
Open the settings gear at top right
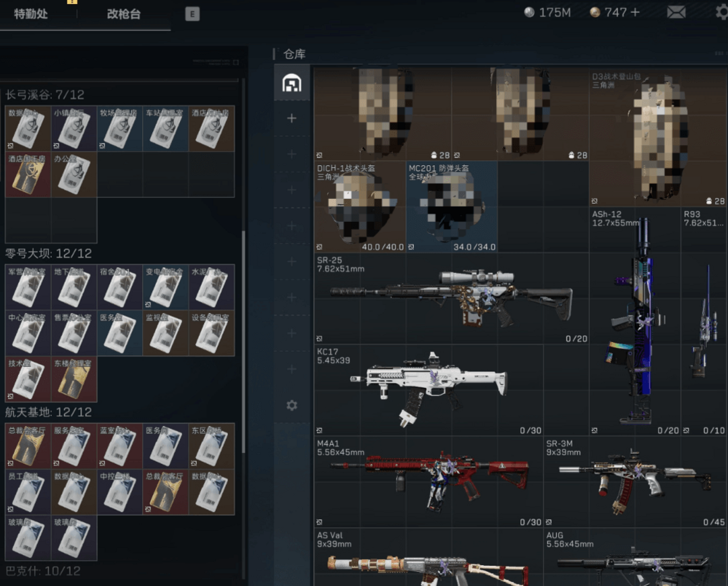721,12
